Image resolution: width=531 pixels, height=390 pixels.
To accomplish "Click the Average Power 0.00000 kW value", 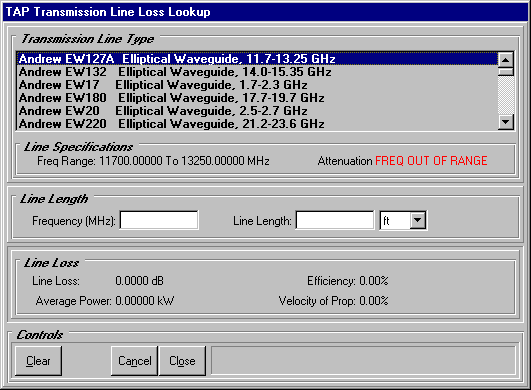I will (x=144, y=301).
